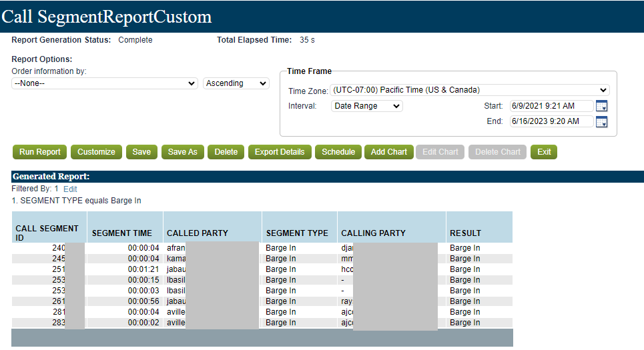644x350 pixels.
Task: Open the Interval Date Range dropdown
Action: pyautogui.click(x=367, y=106)
